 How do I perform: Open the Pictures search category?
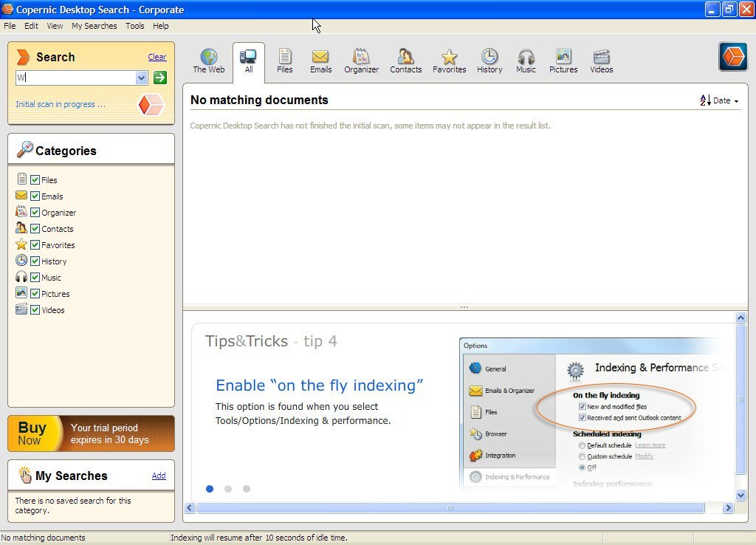[x=563, y=61]
